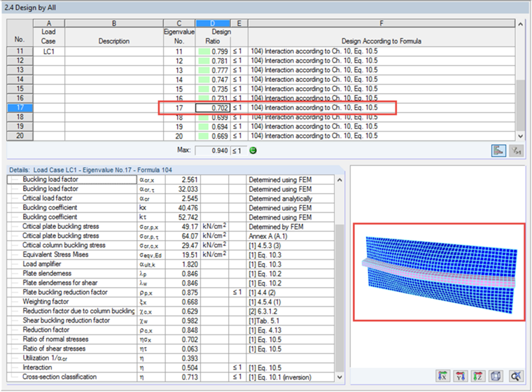Screen dimensions: 532x392
Task: Click design ratio 0.747 cell
Action: tap(213, 79)
